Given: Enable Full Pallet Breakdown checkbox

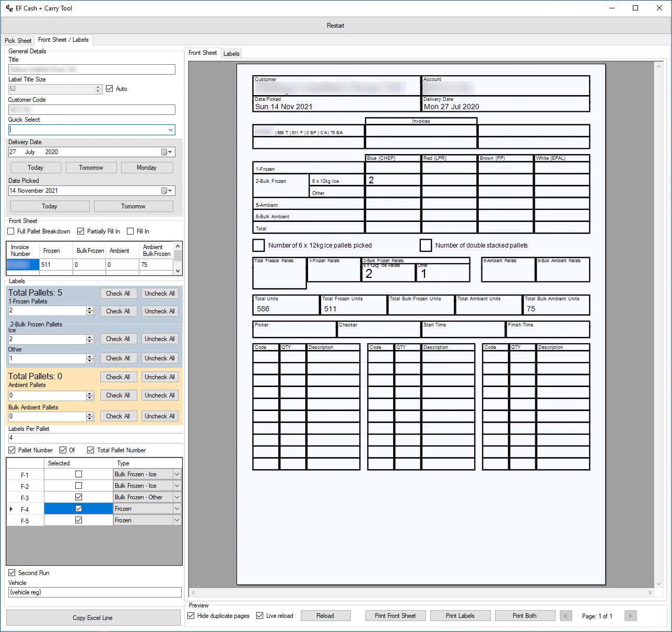Looking at the screenshot, I should pyautogui.click(x=11, y=231).
